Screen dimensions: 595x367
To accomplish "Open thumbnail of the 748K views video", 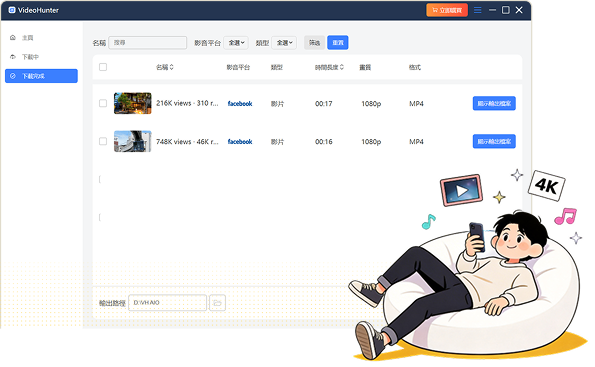I will [132, 141].
